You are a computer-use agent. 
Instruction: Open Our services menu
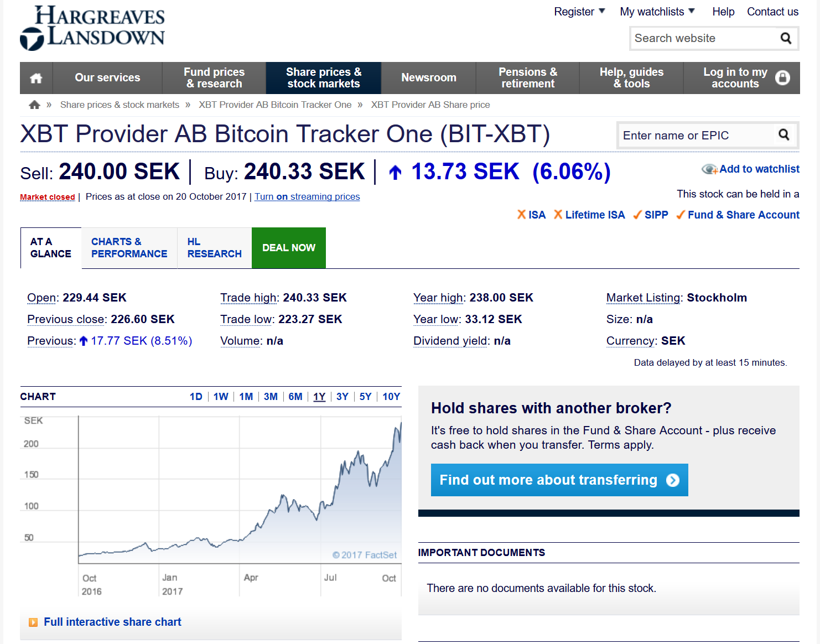[x=107, y=78]
